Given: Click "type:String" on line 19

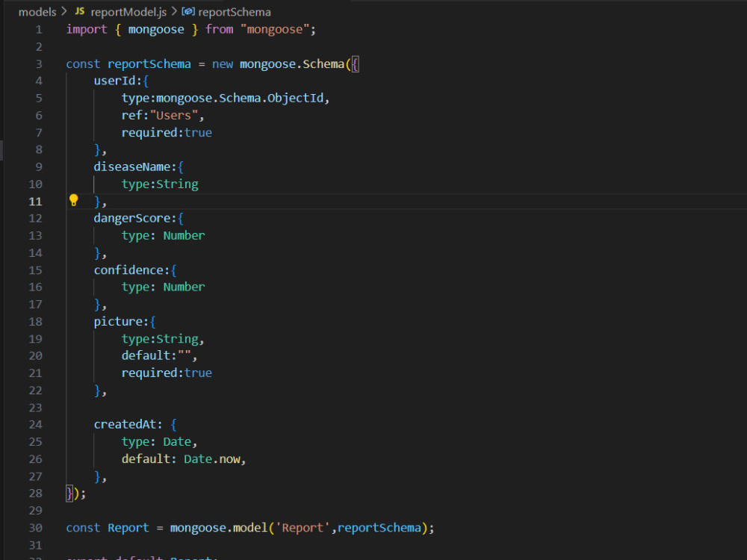Looking at the screenshot, I should tap(160, 338).
